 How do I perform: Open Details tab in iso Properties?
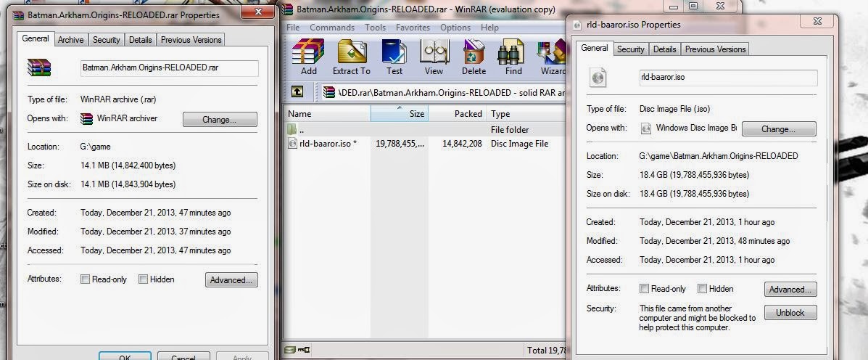pyautogui.click(x=664, y=49)
